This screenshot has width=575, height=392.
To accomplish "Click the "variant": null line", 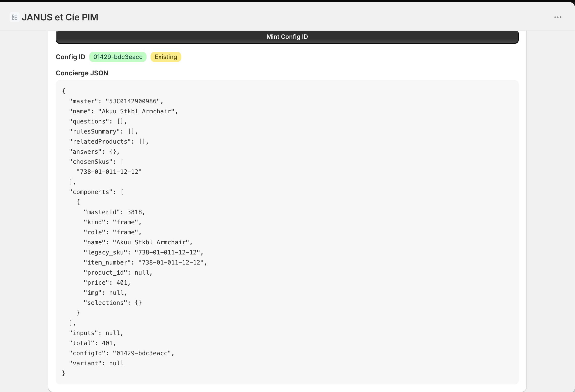I will point(96,363).
